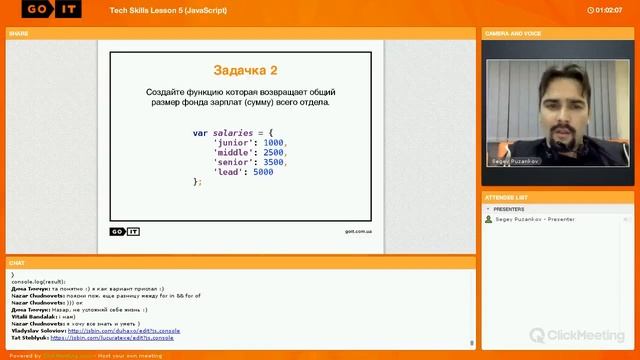Click the ATTENDEE LIST panel header

point(558,198)
